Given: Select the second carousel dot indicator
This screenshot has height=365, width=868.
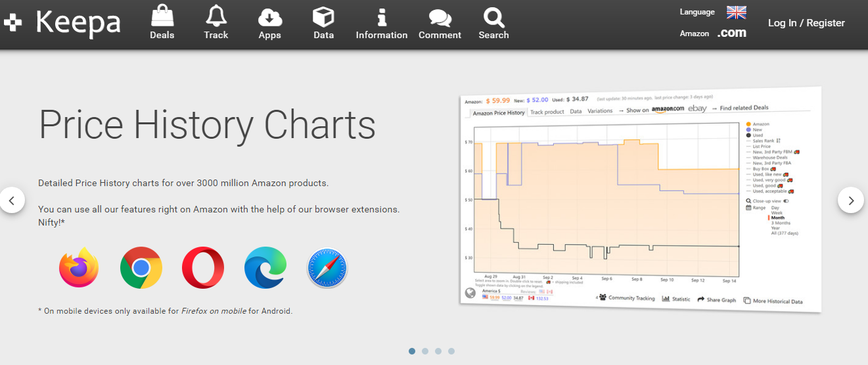Looking at the screenshot, I should (x=425, y=351).
